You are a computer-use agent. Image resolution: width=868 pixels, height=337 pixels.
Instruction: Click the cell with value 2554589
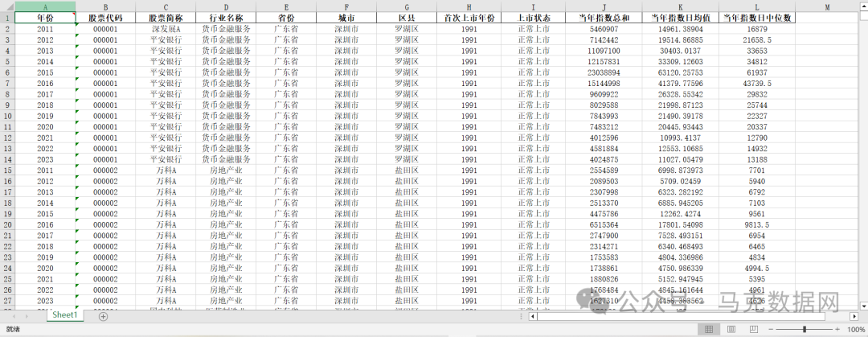[604, 171]
